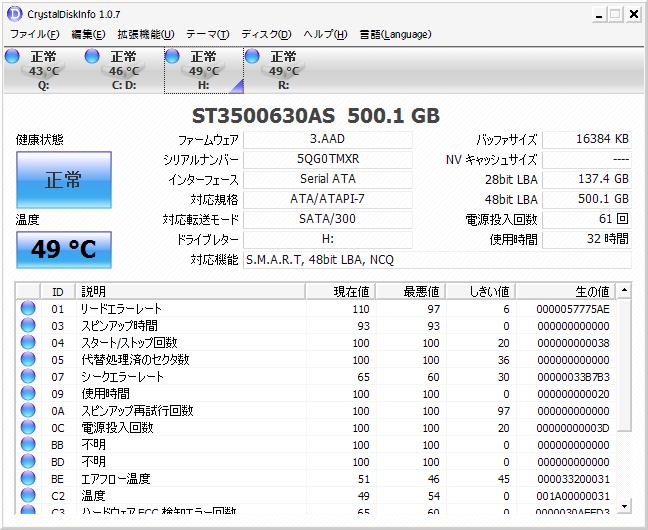Click status orb of row 05 代替処理済のセクタ数
This screenshot has width=648, height=530.
[28, 359]
